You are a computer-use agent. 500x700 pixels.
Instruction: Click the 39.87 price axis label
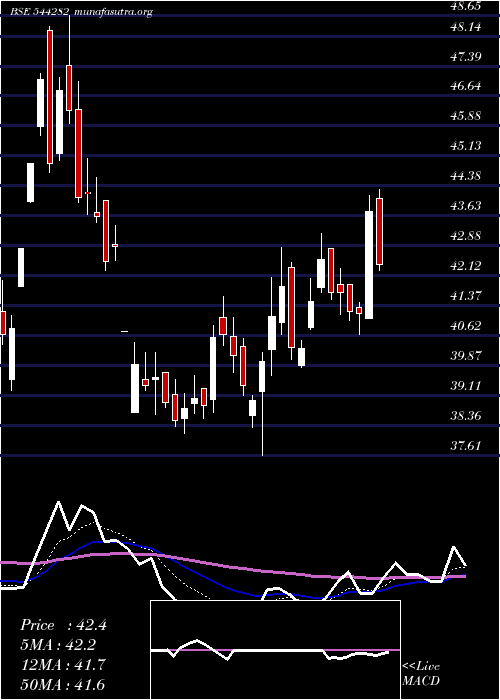[466, 356]
